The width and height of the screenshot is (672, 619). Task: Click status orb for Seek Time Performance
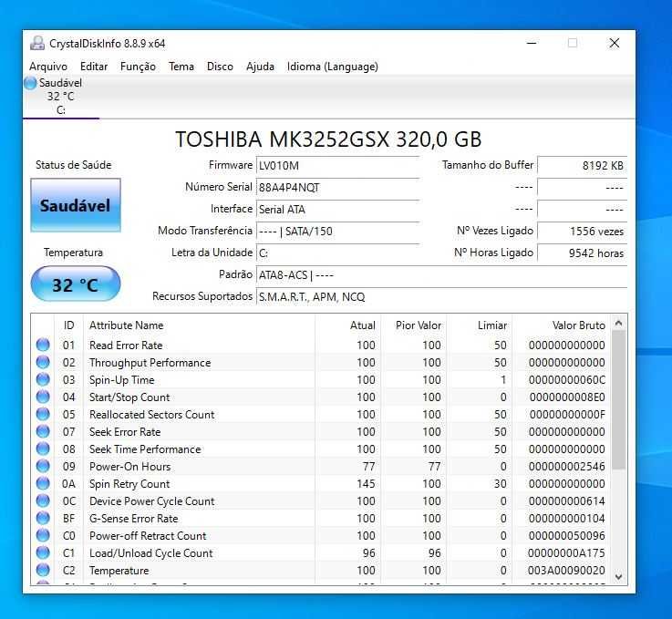tap(43, 449)
